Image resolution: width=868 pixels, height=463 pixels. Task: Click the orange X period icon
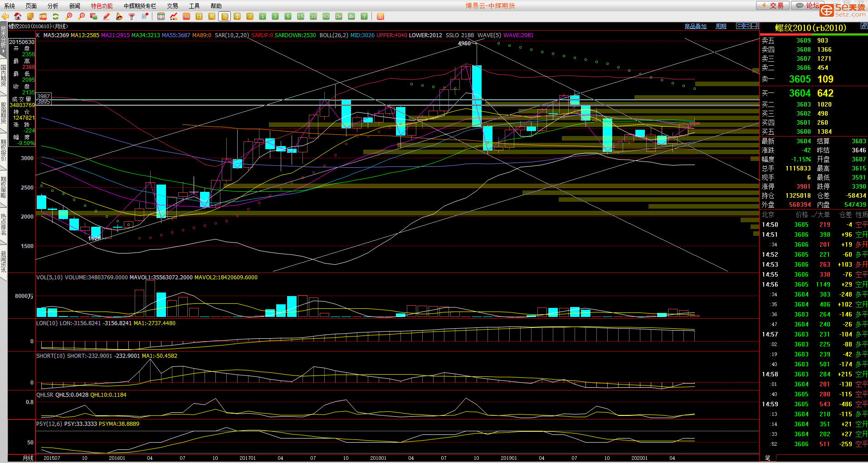[250, 16]
